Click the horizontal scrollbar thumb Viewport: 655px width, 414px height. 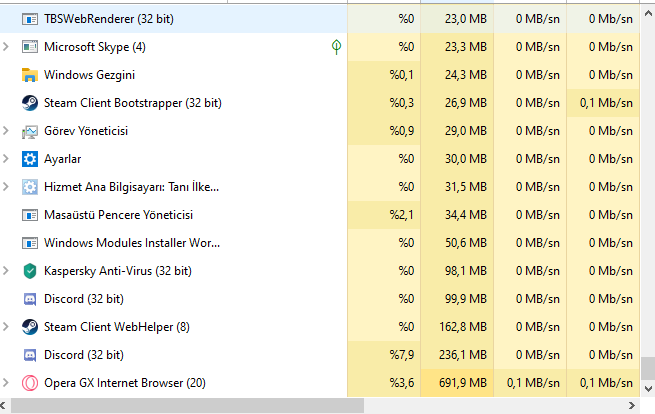tap(187, 406)
